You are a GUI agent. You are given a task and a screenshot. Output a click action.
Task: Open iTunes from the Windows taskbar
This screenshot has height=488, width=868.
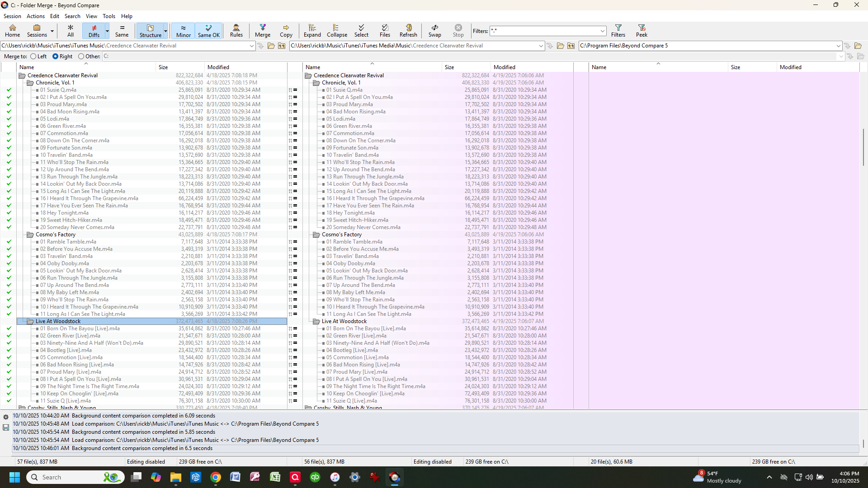(x=335, y=477)
